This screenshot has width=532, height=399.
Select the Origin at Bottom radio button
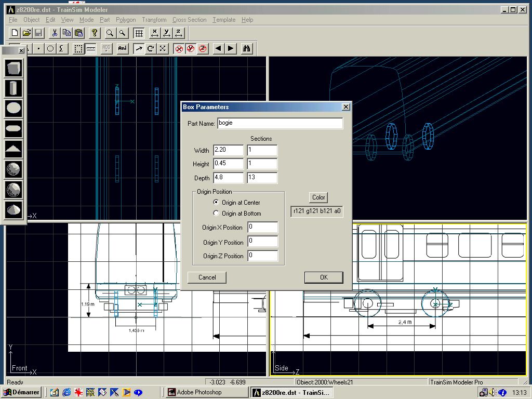[x=217, y=214]
